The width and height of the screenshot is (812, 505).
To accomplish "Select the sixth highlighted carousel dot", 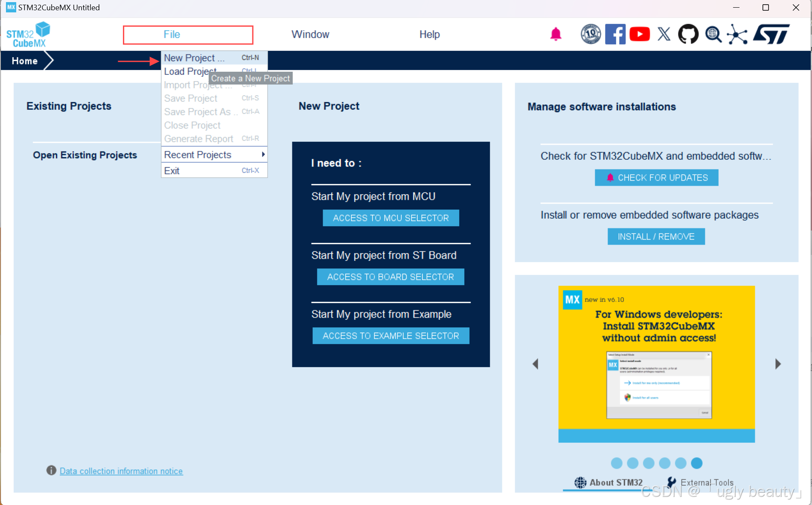I will (x=697, y=463).
